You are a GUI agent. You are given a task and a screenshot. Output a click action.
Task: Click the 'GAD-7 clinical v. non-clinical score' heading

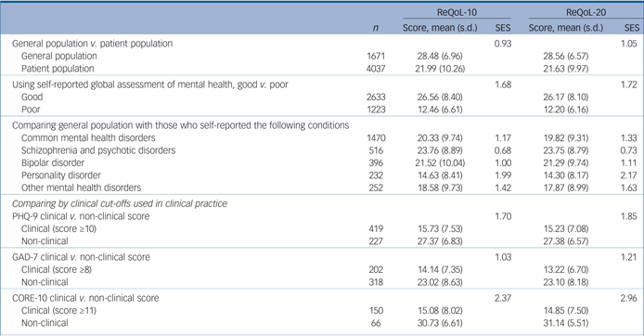tap(81, 257)
